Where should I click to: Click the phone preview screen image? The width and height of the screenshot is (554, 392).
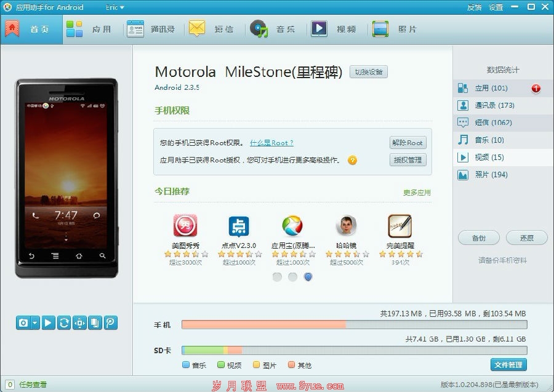pyautogui.click(x=66, y=175)
